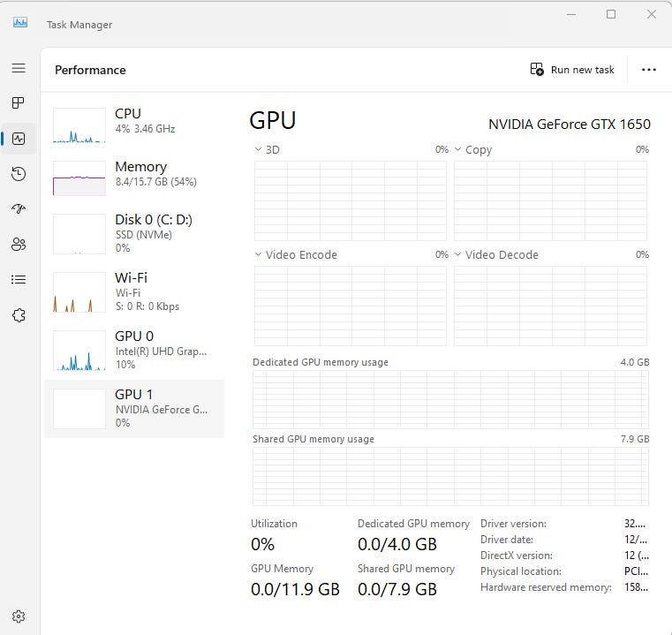Viewport: 672px width, 635px height.
Task: Open Task Manager settings gear
Action: tap(19, 616)
